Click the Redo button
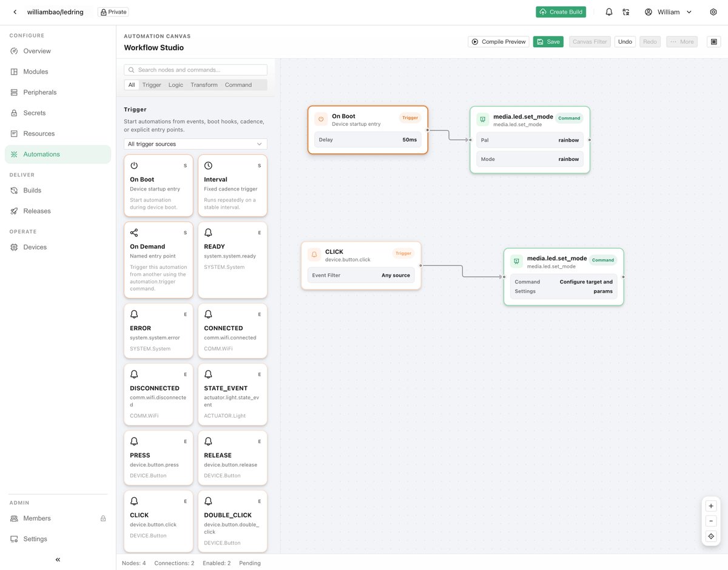 pos(650,42)
